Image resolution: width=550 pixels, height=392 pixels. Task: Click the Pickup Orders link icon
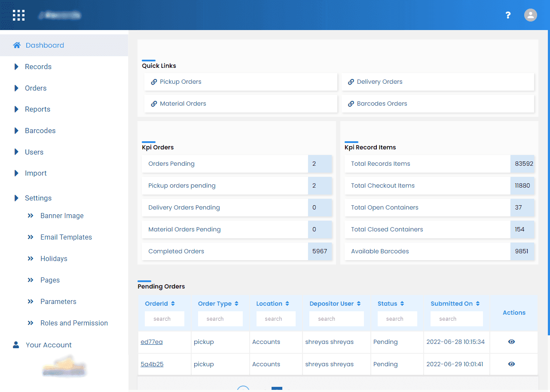tap(154, 82)
